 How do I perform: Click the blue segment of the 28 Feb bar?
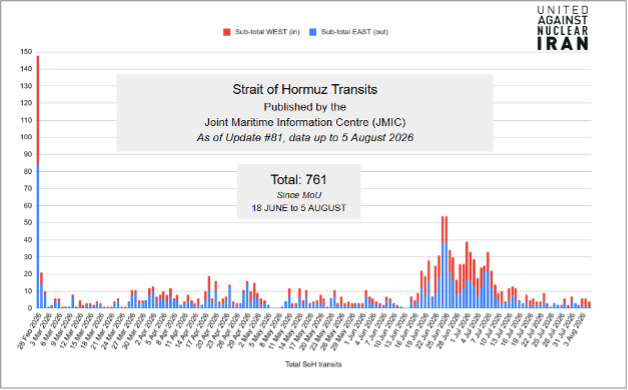(x=38, y=235)
